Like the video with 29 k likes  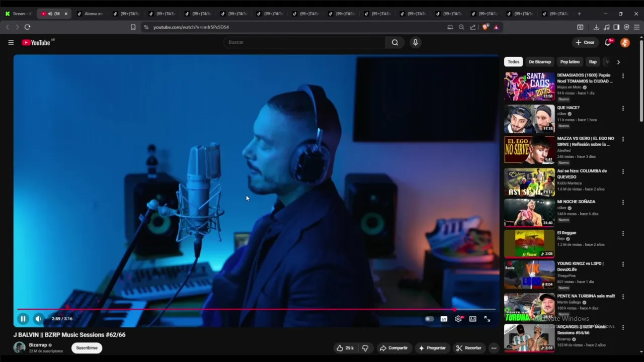345,348
